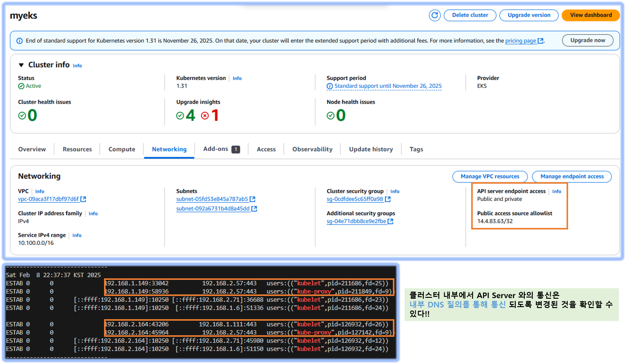
Task: Click external link icon next to VPC ID
Action: [x=83, y=199]
